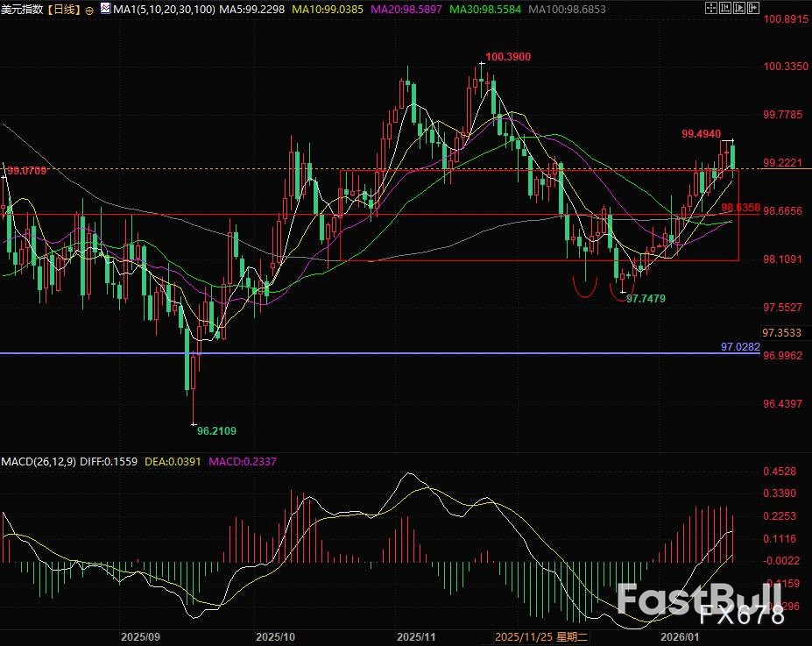This screenshot has height=646, width=812.
Task: Open MA1(5,10,20,30,100) indicator settings
Action: click(x=162, y=10)
